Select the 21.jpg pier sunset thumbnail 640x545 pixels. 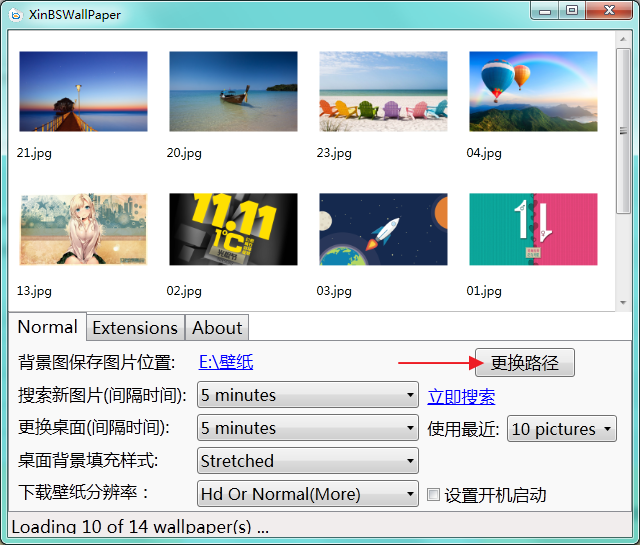pos(83,92)
